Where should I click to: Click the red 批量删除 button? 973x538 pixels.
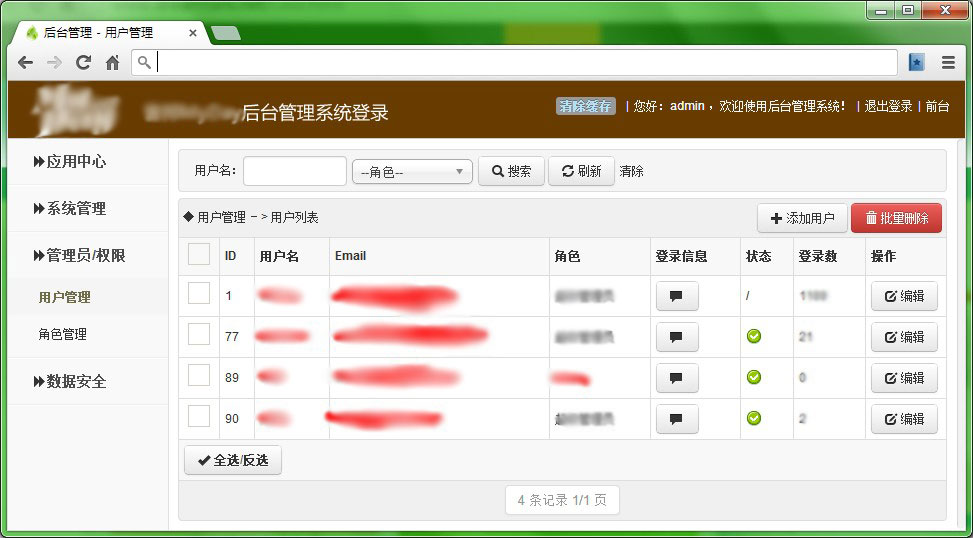896,218
